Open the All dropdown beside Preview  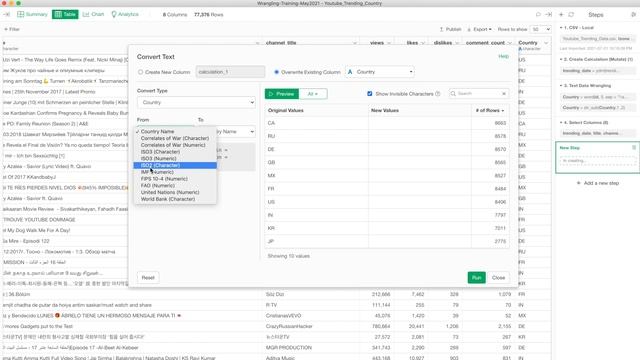coord(313,94)
